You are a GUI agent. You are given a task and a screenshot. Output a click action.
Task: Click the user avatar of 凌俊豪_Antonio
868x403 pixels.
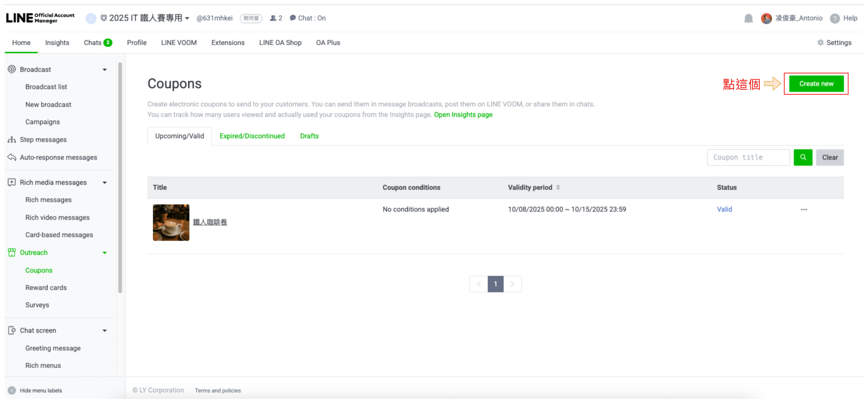767,18
